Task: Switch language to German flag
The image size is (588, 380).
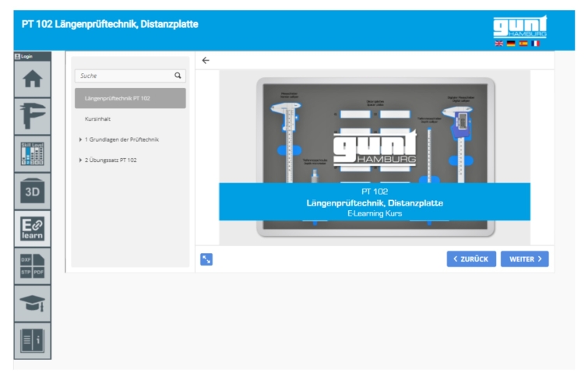Action: (511, 44)
